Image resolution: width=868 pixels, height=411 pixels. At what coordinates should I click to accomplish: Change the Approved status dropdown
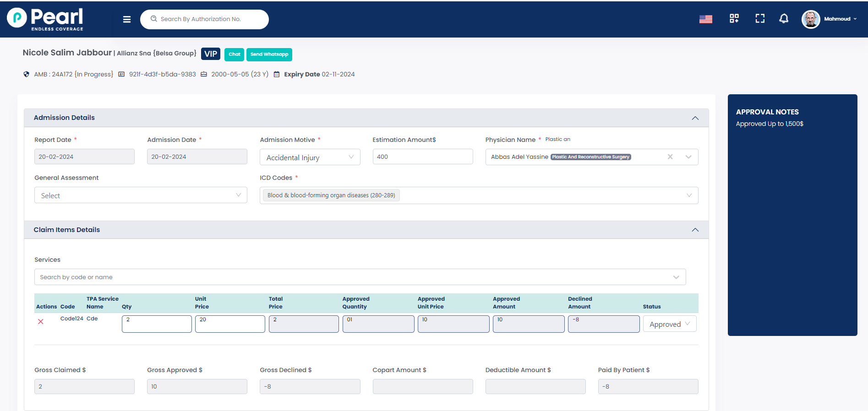tap(669, 324)
